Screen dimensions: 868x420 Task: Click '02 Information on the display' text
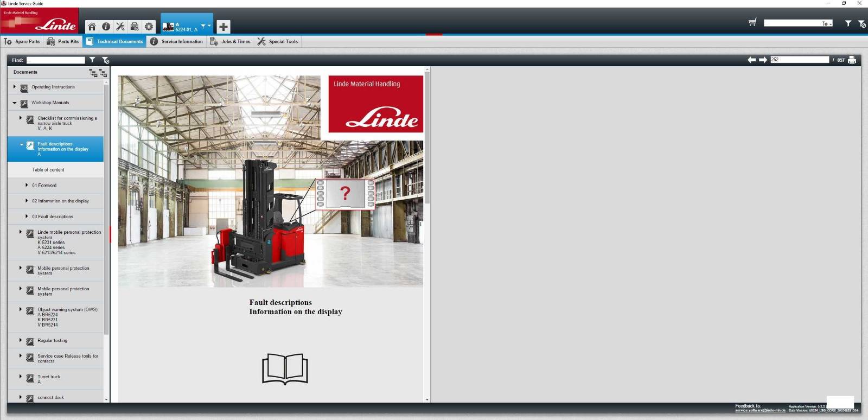tap(60, 201)
